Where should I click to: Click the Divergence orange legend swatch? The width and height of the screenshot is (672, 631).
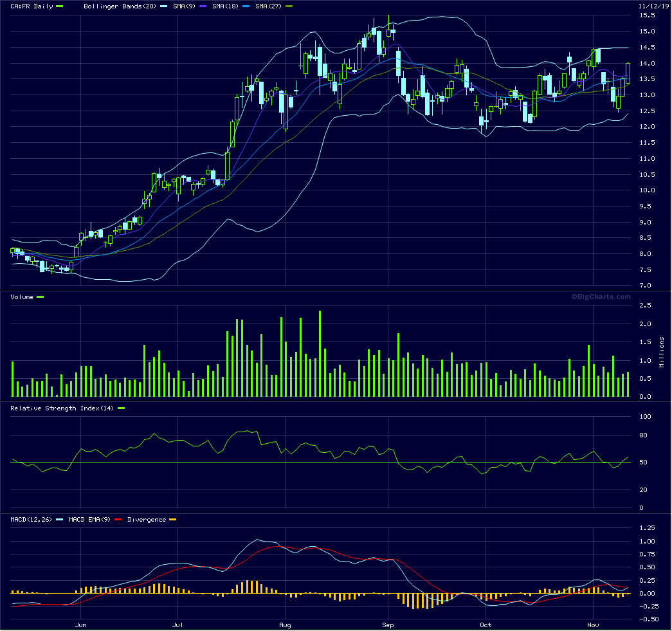(172, 520)
